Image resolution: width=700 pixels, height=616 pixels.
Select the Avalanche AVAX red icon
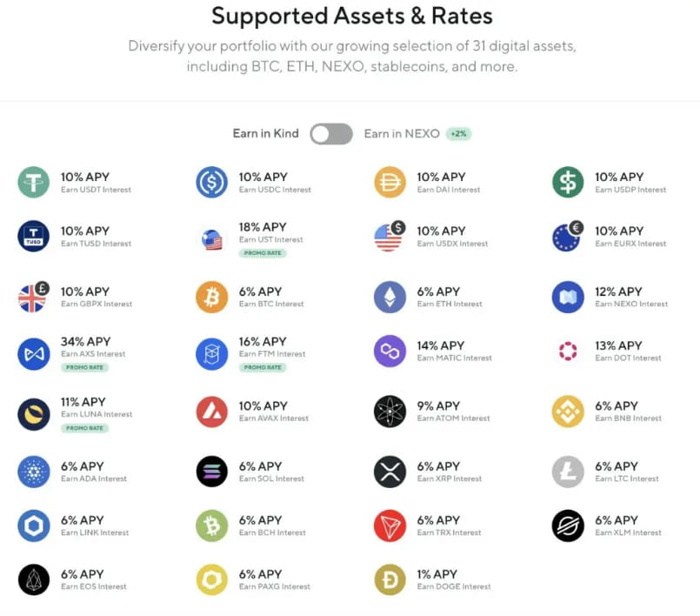pyautogui.click(x=211, y=412)
